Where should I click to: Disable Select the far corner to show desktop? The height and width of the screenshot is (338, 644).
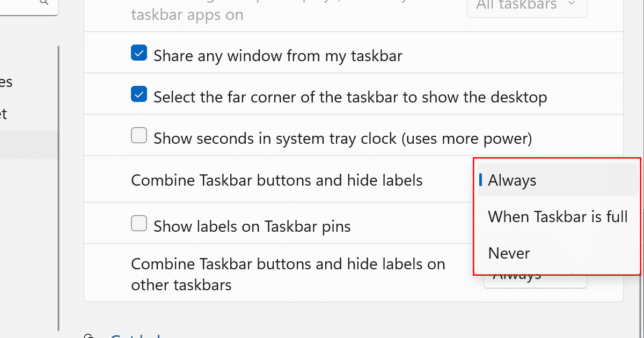point(139,95)
